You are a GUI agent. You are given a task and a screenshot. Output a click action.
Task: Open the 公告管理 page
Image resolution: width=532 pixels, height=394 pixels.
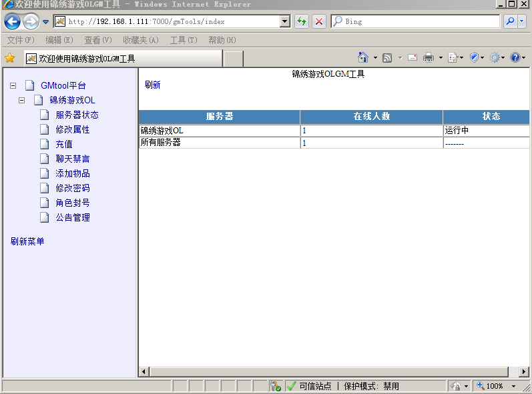[x=73, y=217]
